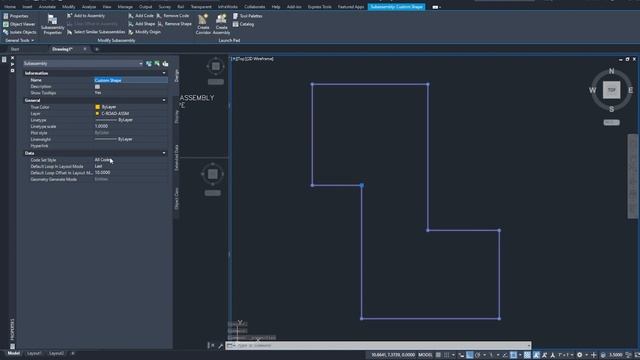640x360 pixels.
Task: Click the S compass letter on ViewCube
Action: [611, 109]
